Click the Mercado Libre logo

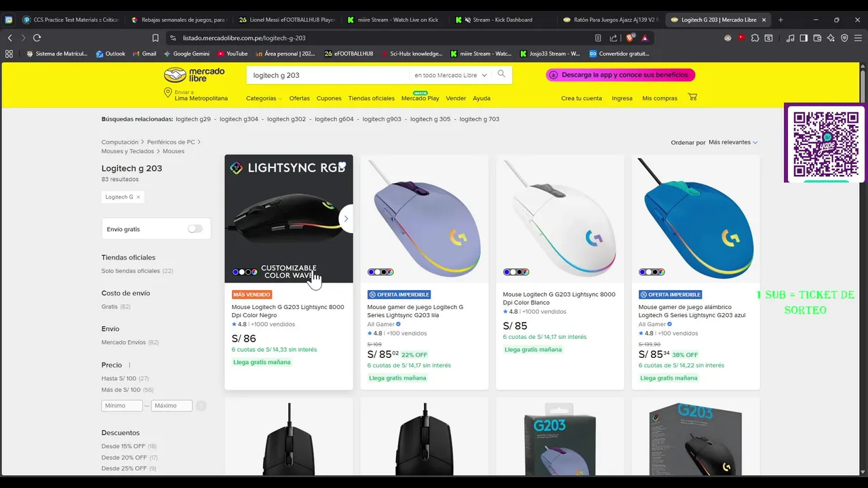(194, 75)
